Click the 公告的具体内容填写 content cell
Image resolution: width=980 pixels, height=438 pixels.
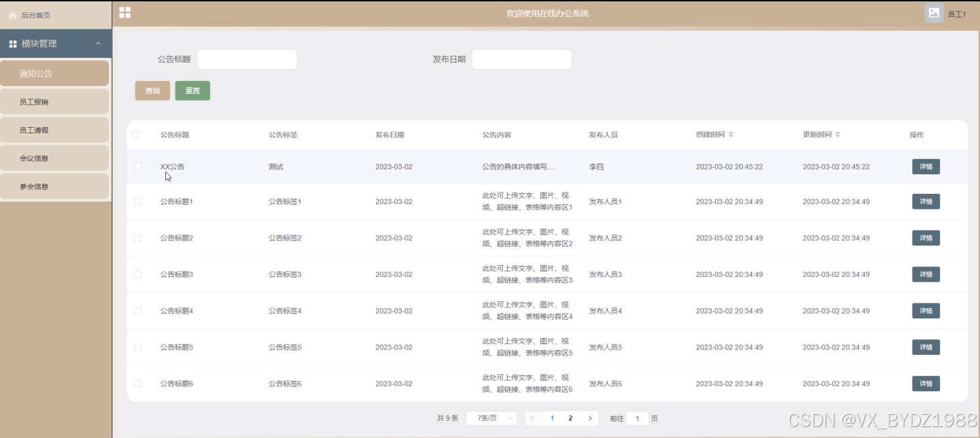click(x=519, y=167)
